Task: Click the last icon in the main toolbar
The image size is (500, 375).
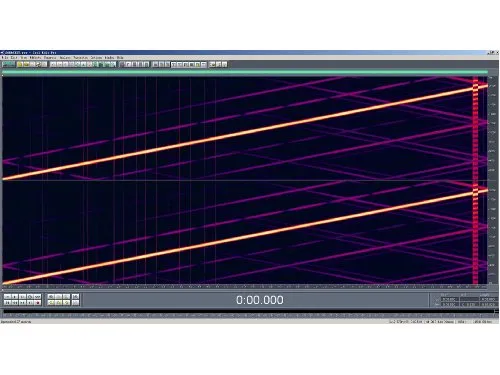Action: (224, 64)
